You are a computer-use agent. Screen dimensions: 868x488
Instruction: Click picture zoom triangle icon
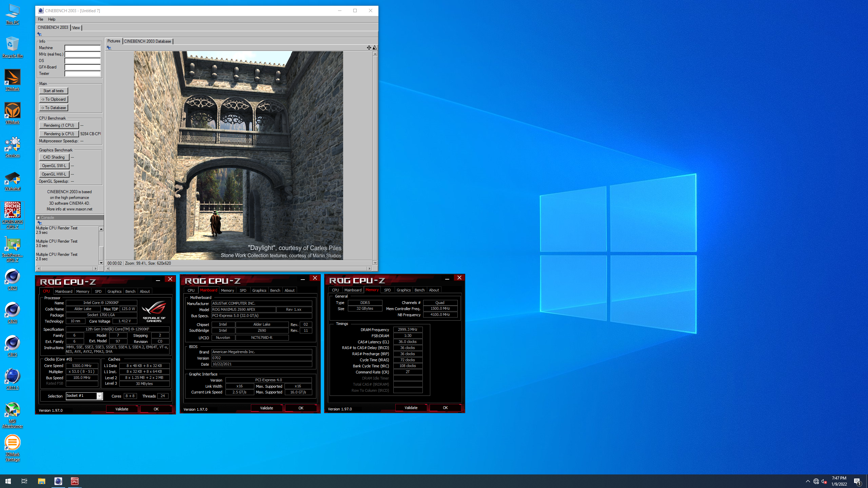(x=375, y=47)
